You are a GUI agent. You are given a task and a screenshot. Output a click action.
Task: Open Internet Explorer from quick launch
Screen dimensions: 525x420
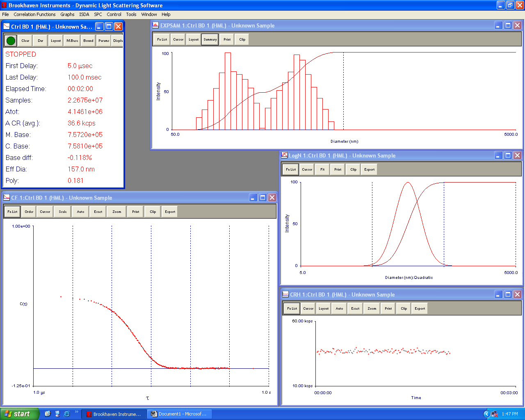67,414
